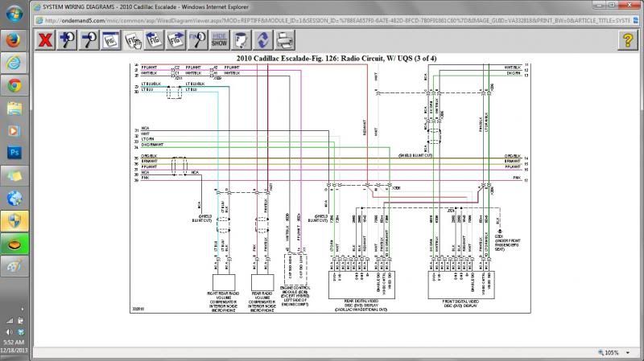Click Right Rear Radio Volume Compensator label
This screenshot has width=644, height=361.
click(224, 302)
